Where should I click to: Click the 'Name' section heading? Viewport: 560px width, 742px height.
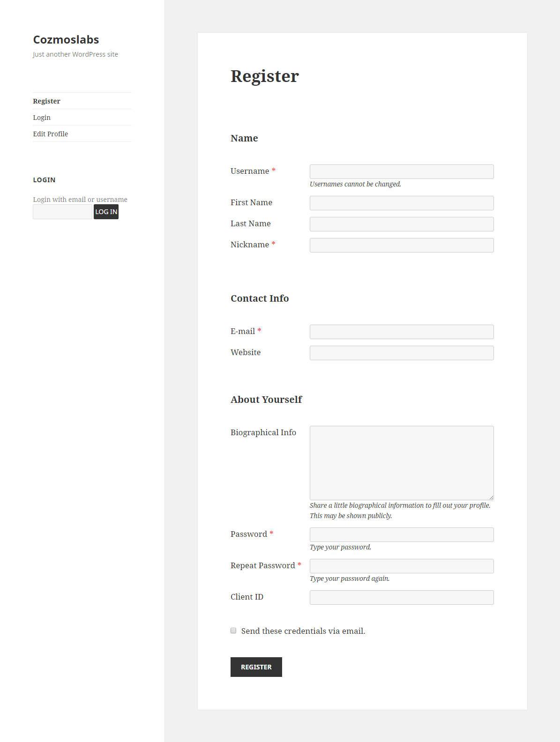244,138
